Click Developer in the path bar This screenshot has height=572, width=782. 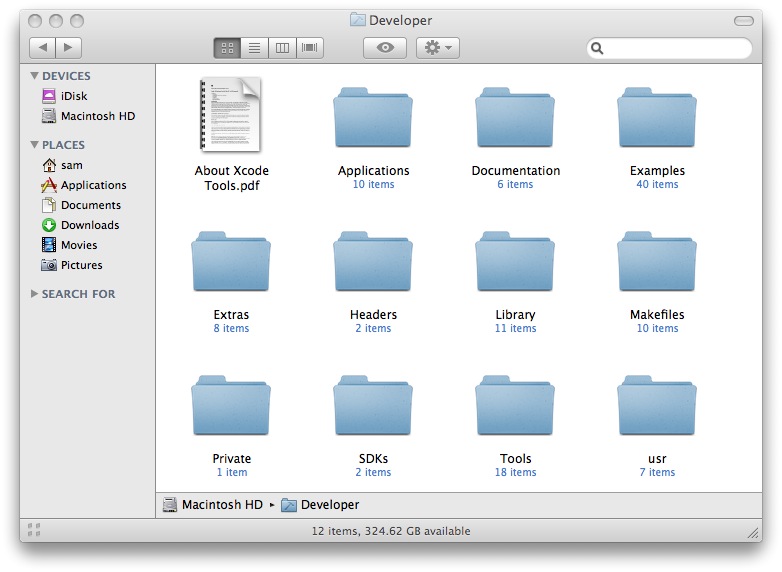[x=320, y=505]
